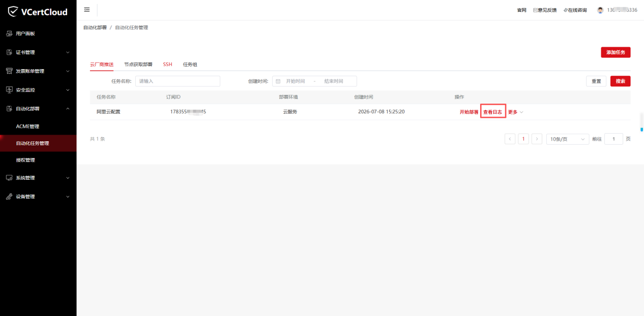The height and width of the screenshot is (316, 644).
Task: Expand the 安全监控 menu chevron
Action: [x=68, y=90]
